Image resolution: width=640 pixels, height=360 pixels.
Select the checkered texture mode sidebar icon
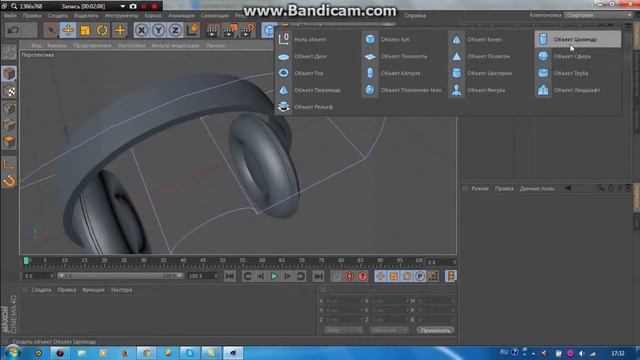(9, 91)
